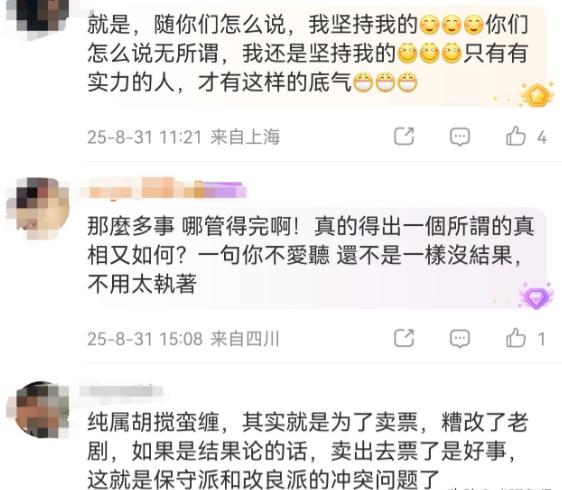The width and height of the screenshot is (562, 490).
Task: Open the blurred username above the Sichuan comment
Action: [163, 188]
